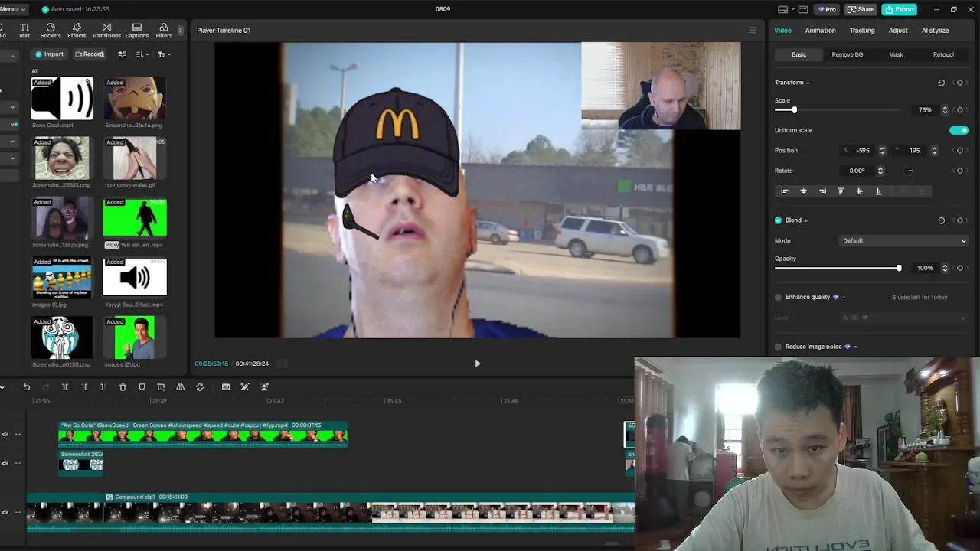The width and height of the screenshot is (980, 551).
Task: Click the Import media button
Action: point(50,54)
